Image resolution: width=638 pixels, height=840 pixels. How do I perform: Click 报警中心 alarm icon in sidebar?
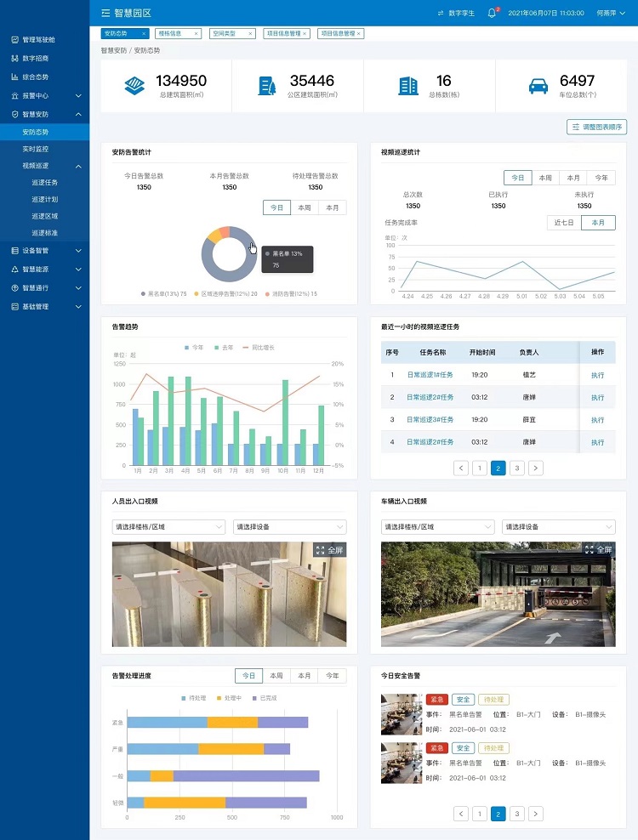click(15, 96)
